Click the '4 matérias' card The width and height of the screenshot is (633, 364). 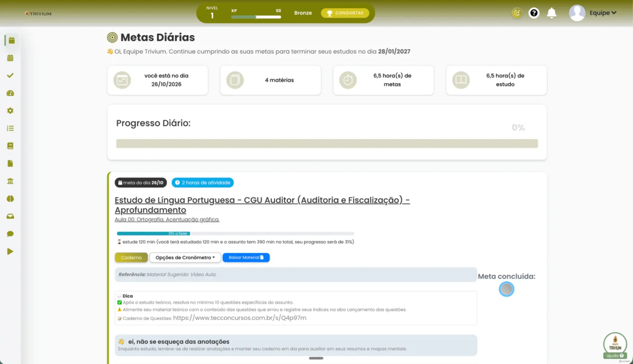pos(270,80)
